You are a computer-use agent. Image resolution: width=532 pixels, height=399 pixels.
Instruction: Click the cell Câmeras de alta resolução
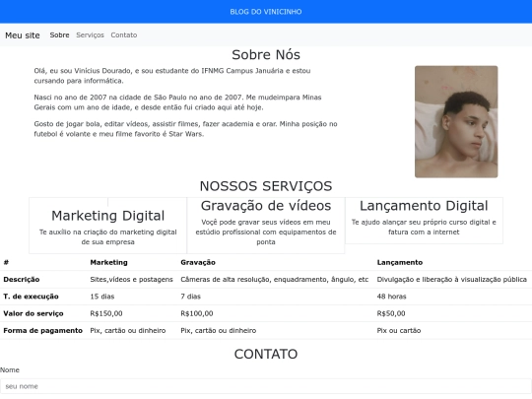[275, 279]
